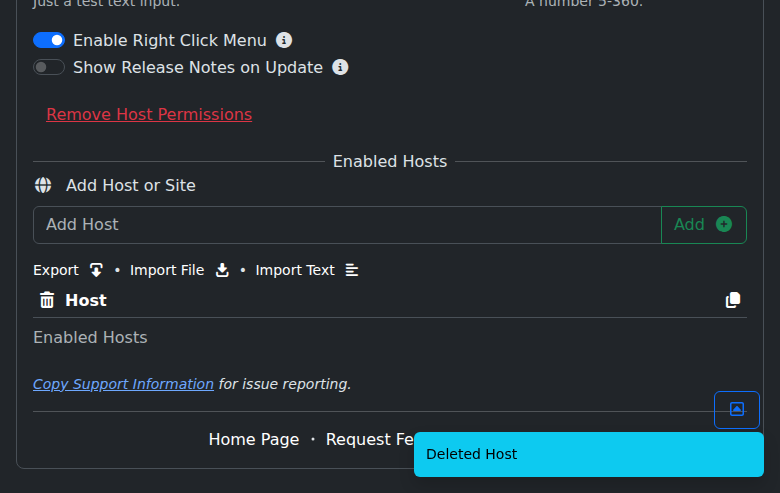The height and width of the screenshot is (493, 780).
Task: Click the Import Text lines icon
Action: [352, 270]
